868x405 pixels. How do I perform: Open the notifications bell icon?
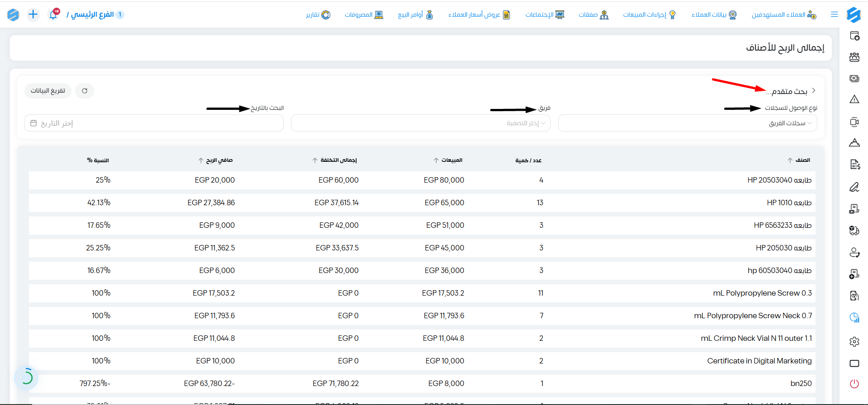click(53, 14)
